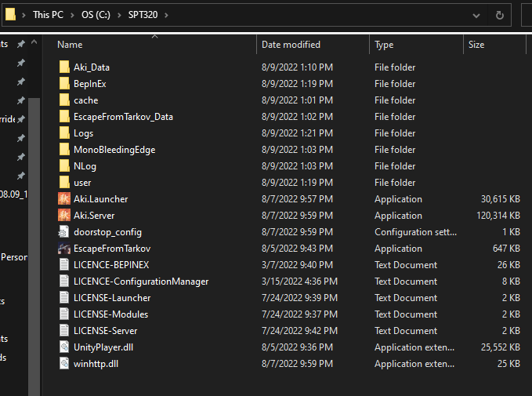The width and height of the screenshot is (532, 396).
Task: Click the LICENSE-Modules document icon
Action: point(64,314)
